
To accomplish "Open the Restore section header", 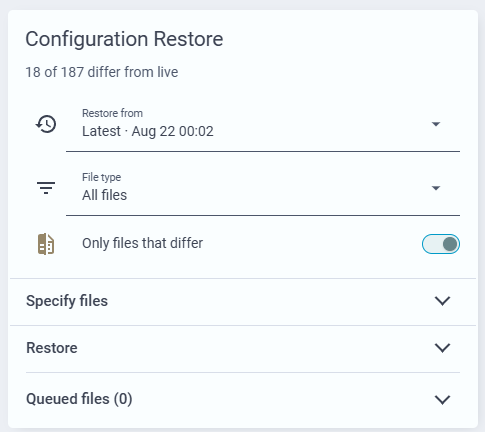I will (243, 349).
